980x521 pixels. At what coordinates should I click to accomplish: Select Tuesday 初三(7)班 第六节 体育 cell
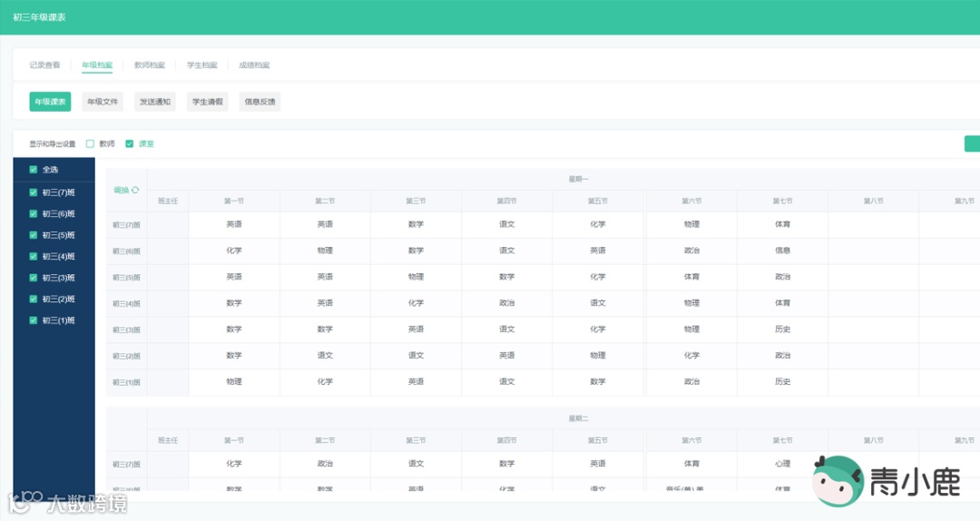(691, 464)
